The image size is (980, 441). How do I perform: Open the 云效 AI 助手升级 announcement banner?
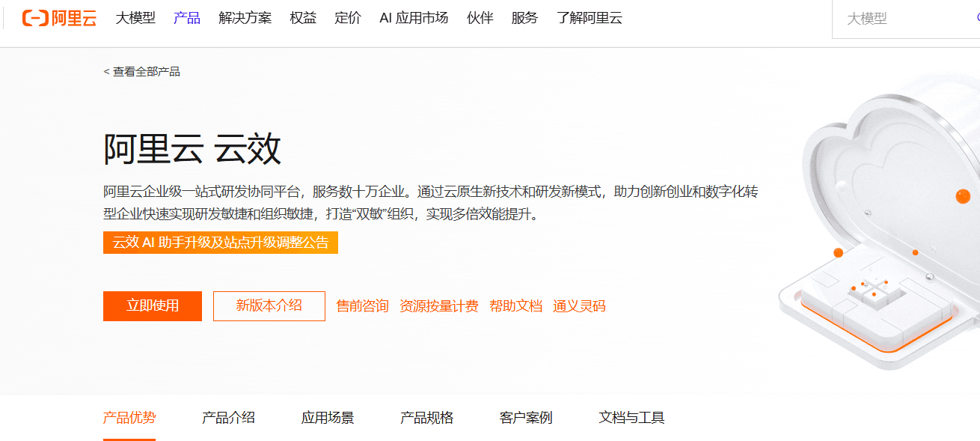tap(221, 243)
